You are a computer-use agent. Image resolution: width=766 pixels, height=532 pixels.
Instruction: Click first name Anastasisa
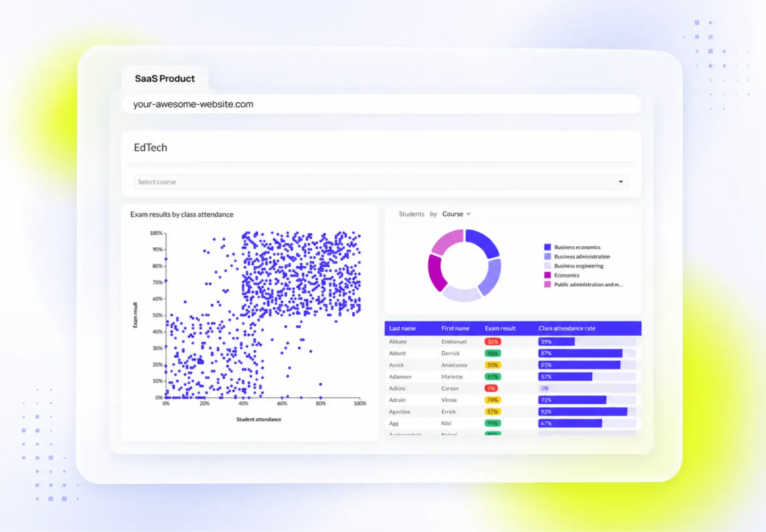pyautogui.click(x=454, y=365)
